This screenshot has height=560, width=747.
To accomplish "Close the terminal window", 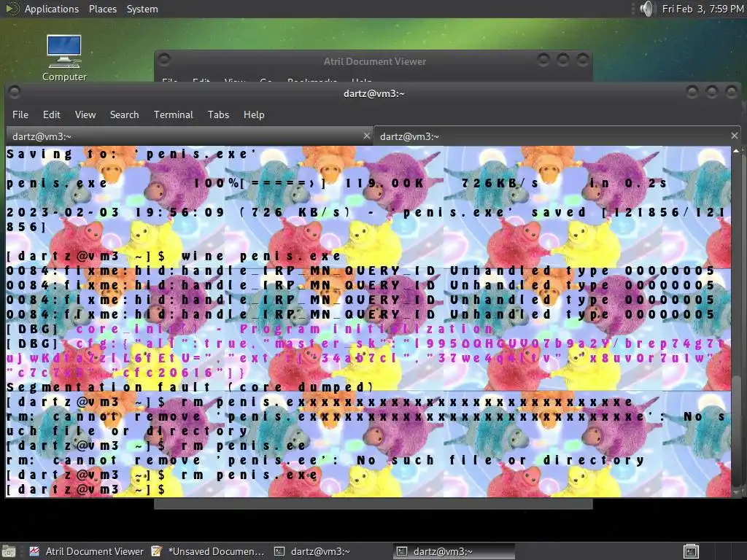I will pos(731,92).
